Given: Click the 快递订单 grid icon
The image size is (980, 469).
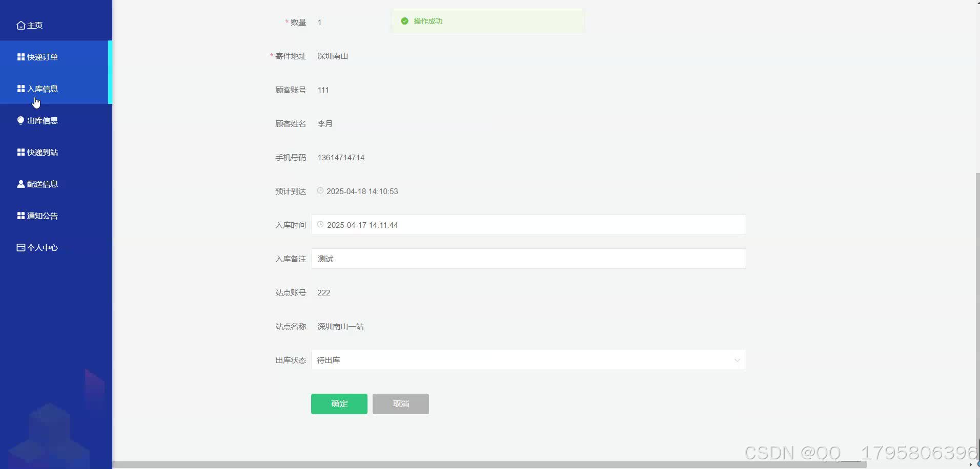Looking at the screenshot, I should pyautogui.click(x=20, y=56).
